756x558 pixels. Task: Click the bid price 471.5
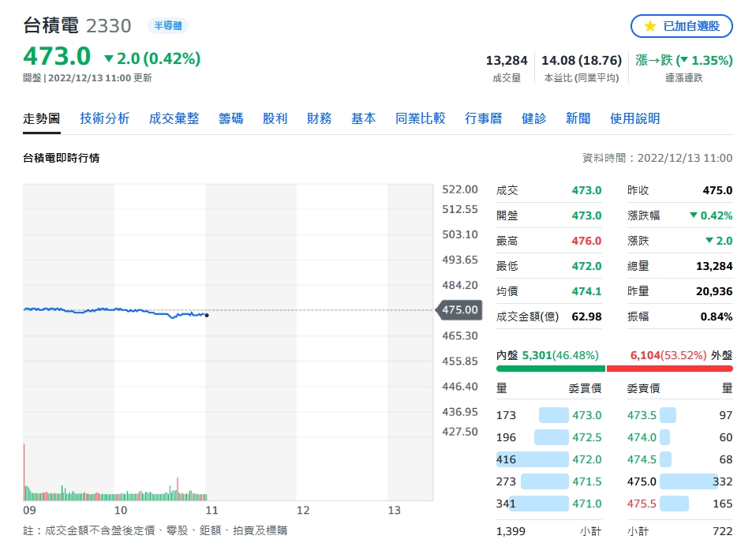(587, 481)
